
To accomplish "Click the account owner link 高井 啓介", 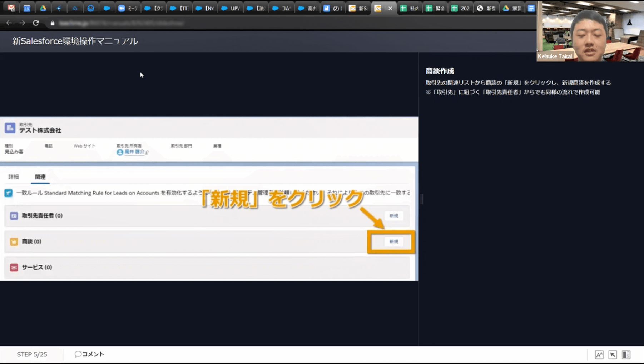I will coord(134,152).
